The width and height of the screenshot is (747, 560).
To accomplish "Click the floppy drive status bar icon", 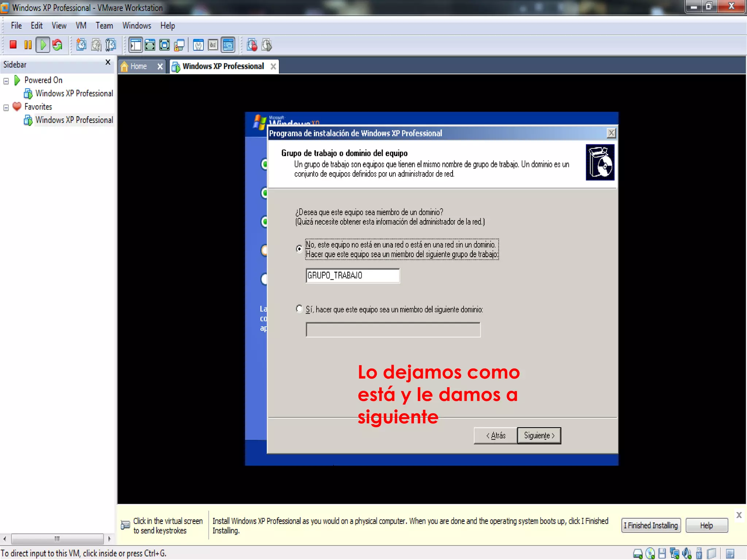I will tap(662, 553).
